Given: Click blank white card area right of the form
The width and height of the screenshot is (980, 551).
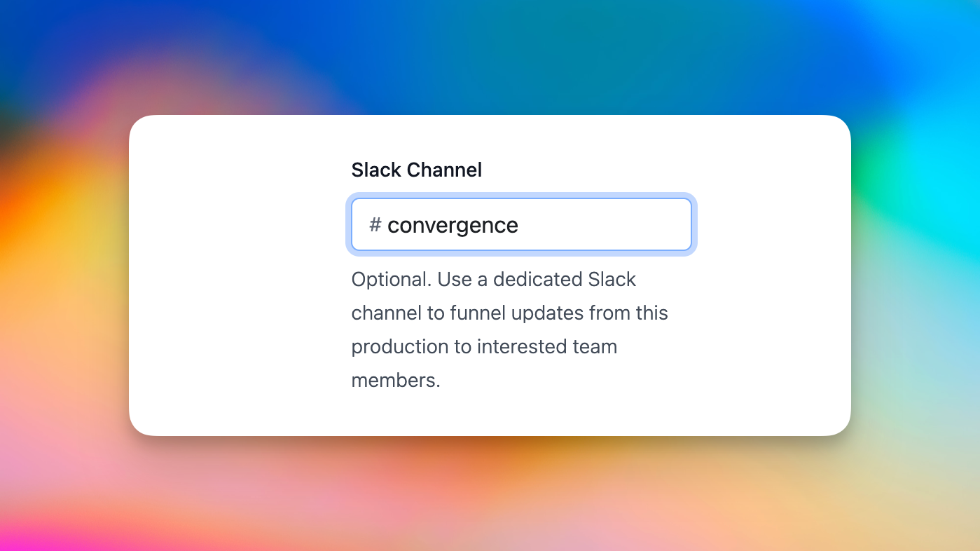Looking at the screenshot, I should tap(771, 280).
